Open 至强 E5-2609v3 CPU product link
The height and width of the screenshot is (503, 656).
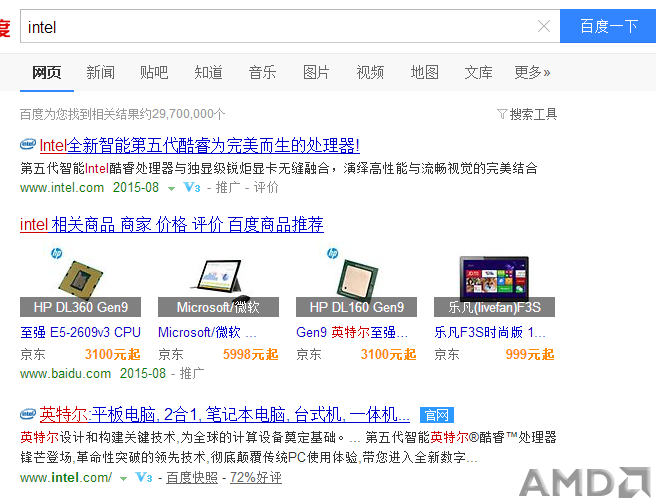tap(80, 332)
